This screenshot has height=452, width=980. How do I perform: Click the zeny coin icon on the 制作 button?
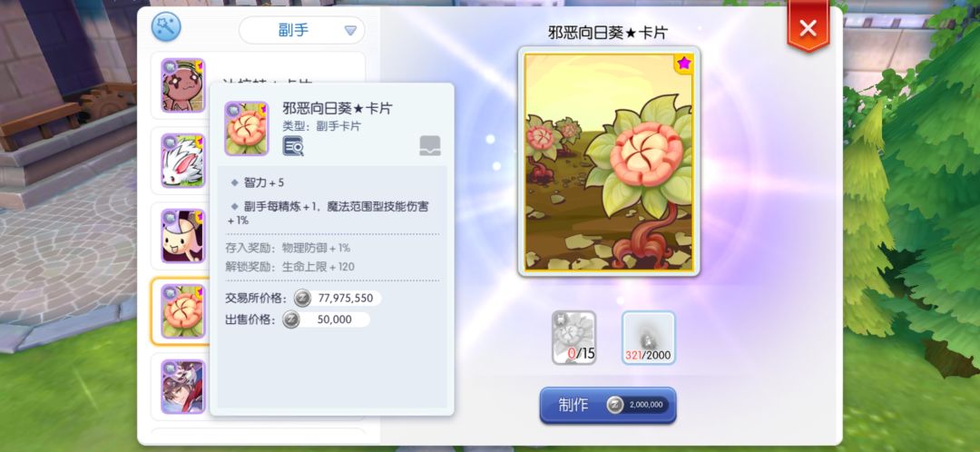pyautogui.click(x=614, y=405)
